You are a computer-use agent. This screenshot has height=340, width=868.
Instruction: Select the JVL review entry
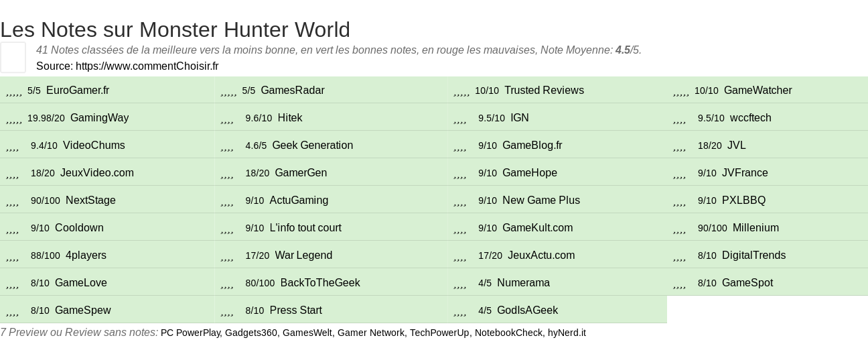[737, 146]
